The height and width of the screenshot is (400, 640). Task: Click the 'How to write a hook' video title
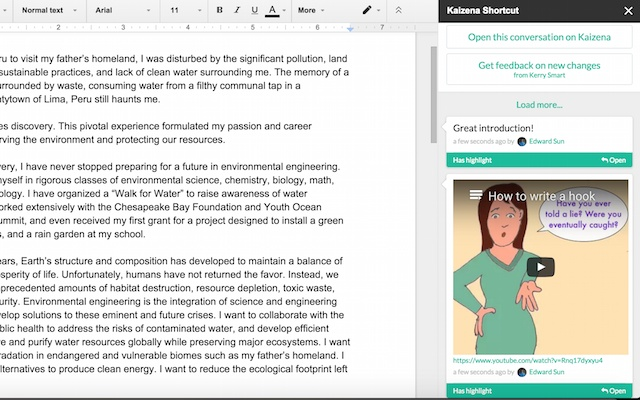click(541, 196)
